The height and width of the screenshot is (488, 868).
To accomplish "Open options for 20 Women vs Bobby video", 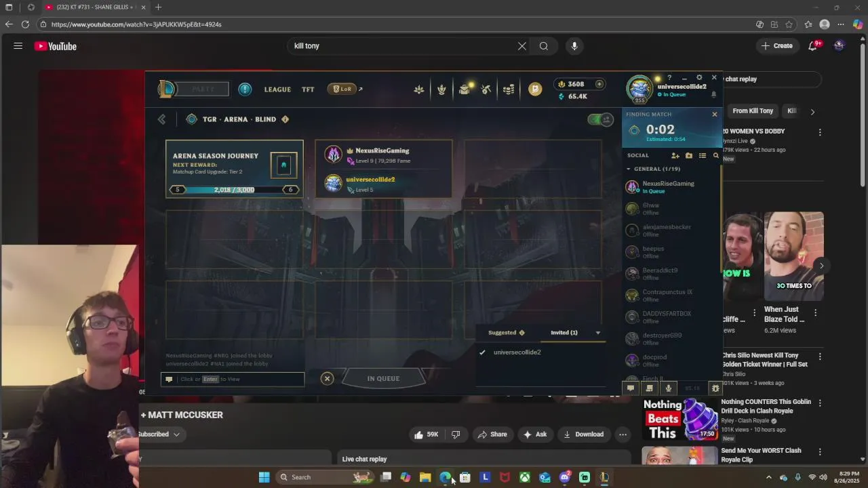I will click(820, 132).
